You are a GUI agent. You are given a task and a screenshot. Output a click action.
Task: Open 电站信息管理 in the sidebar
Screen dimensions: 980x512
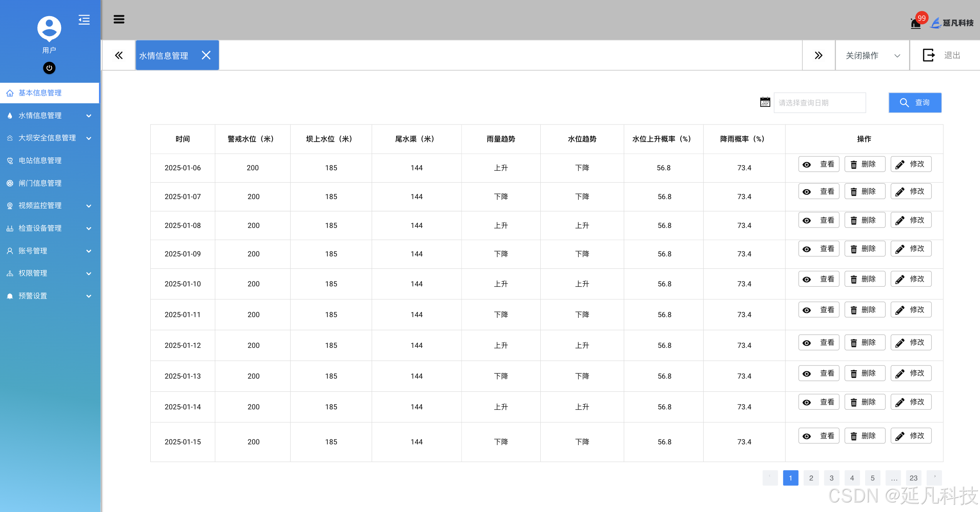point(40,161)
